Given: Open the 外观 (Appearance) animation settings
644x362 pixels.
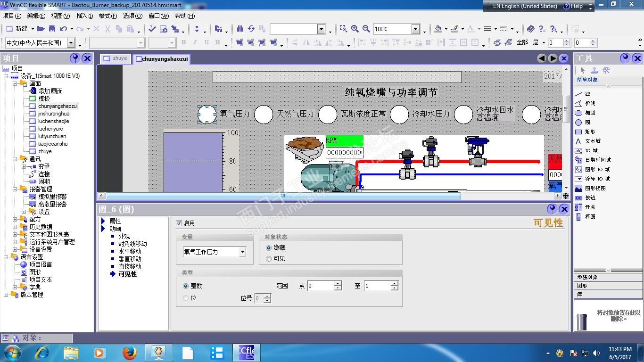Looking at the screenshot, I should pyautogui.click(x=124, y=236).
